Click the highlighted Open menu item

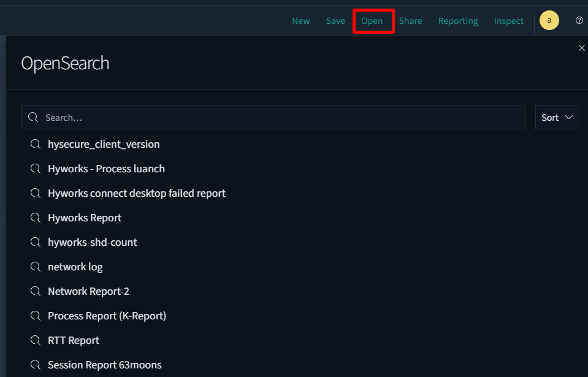pyautogui.click(x=372, y=21)
